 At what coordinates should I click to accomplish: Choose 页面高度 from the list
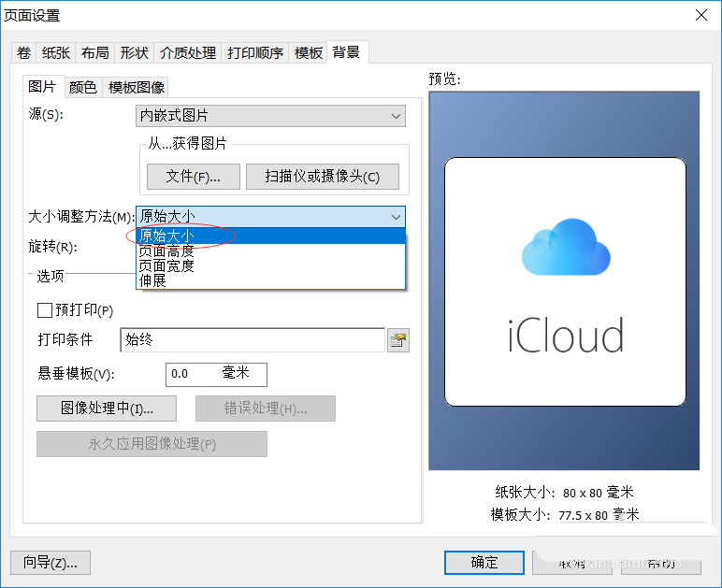click(271, 251)
